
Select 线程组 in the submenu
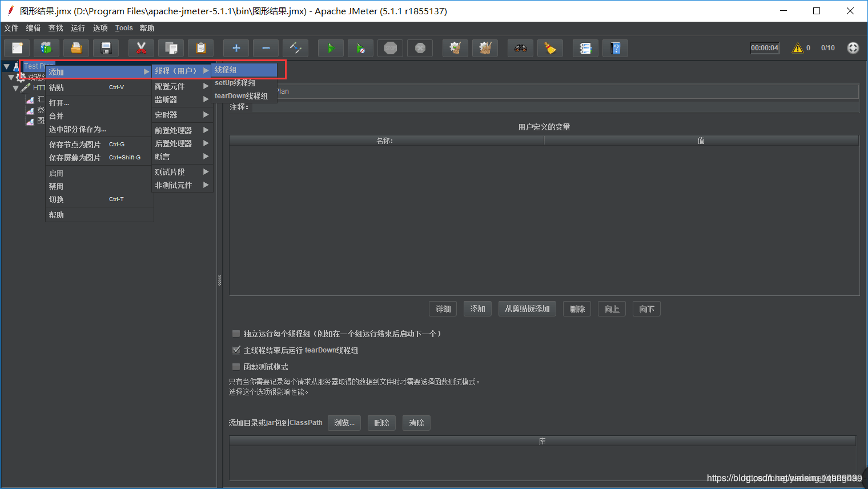pyautogui.click(x=244, y=70)
